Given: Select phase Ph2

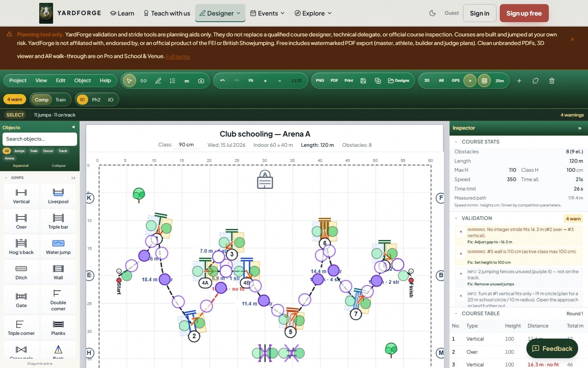Looking at the screenshot, I should click(x=96, y=99).
